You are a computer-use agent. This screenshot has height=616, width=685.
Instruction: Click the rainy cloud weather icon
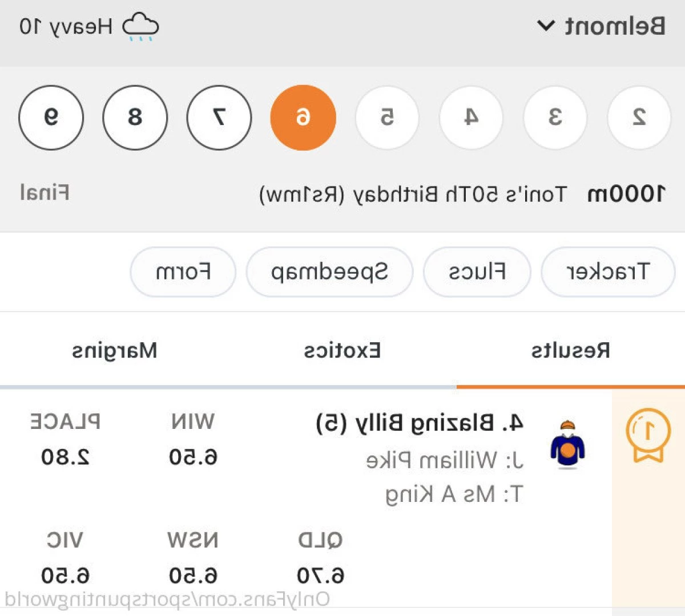tap(141, 27)
